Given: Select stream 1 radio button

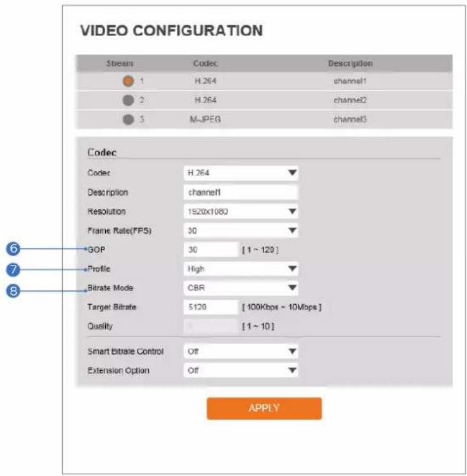Looking at the screenshot, I should point(128,81).
